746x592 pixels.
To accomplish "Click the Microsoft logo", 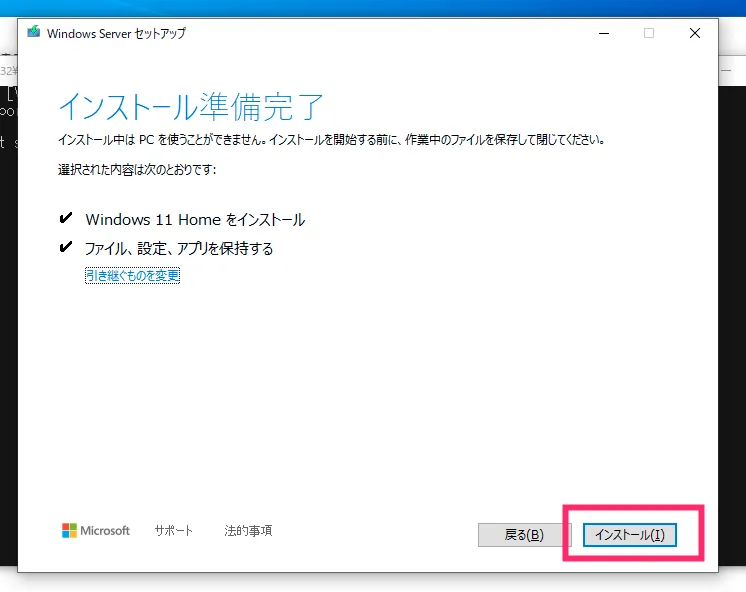I will (x=96, y=531).
